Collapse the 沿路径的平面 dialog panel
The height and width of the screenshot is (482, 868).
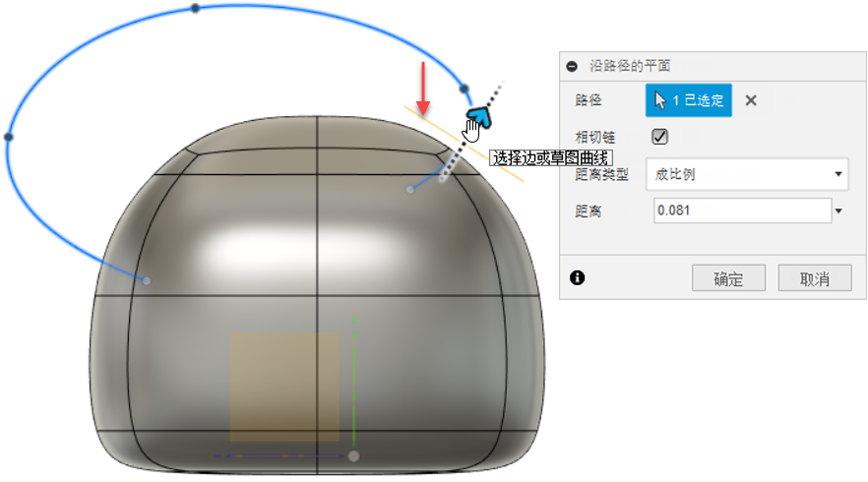click(572, 67)
